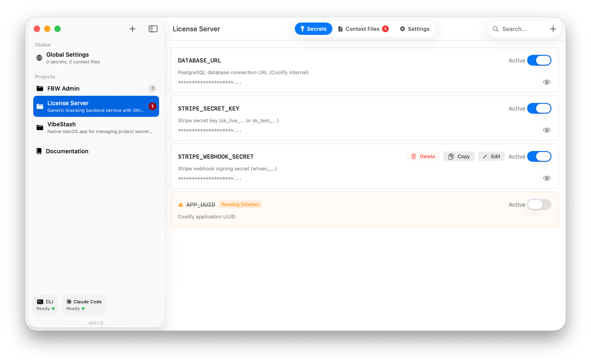
Task: Activate the APP_UUID secret toggle
Action: tap(539, 204)
